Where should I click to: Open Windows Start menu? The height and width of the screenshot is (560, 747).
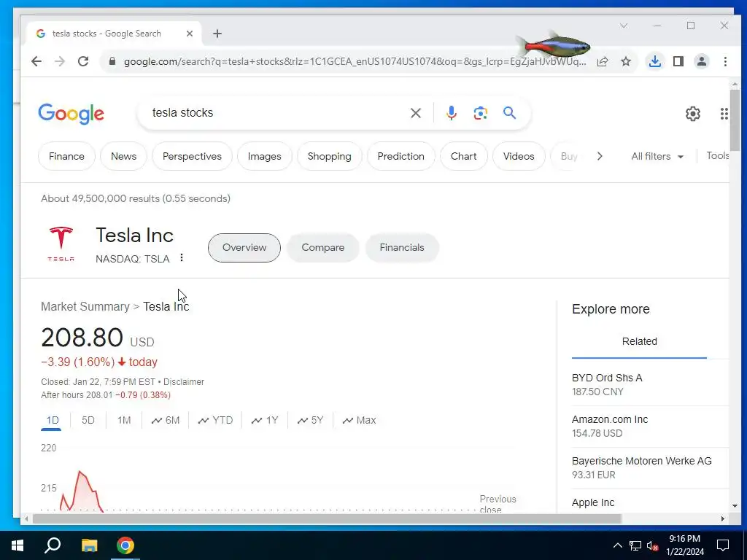(x=18, y=545)
